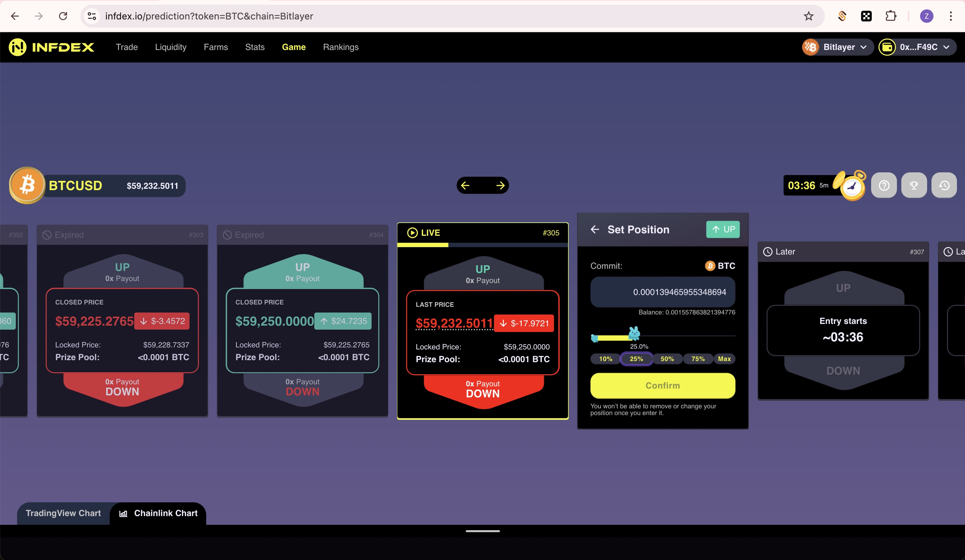The width and height of the screenshot is (965, 560).
Task: Click the chart icon on Chainlink Chart
Action: pos(123,514)
